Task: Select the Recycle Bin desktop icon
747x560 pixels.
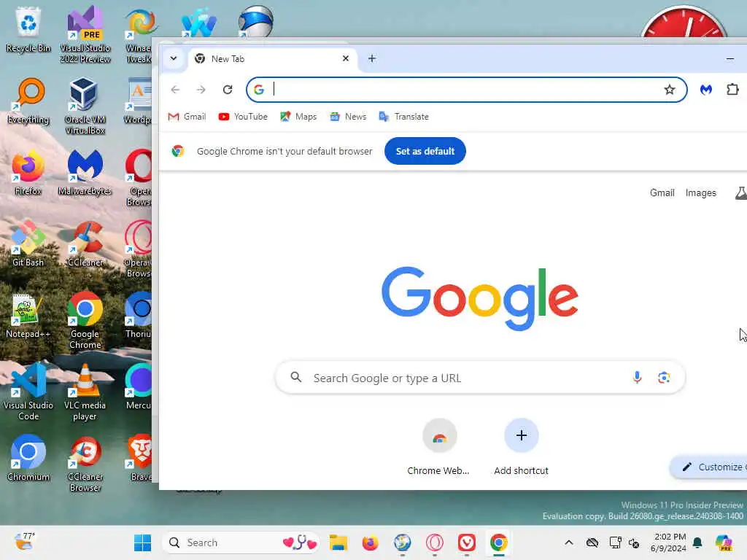Action: [x=28, y=30]
